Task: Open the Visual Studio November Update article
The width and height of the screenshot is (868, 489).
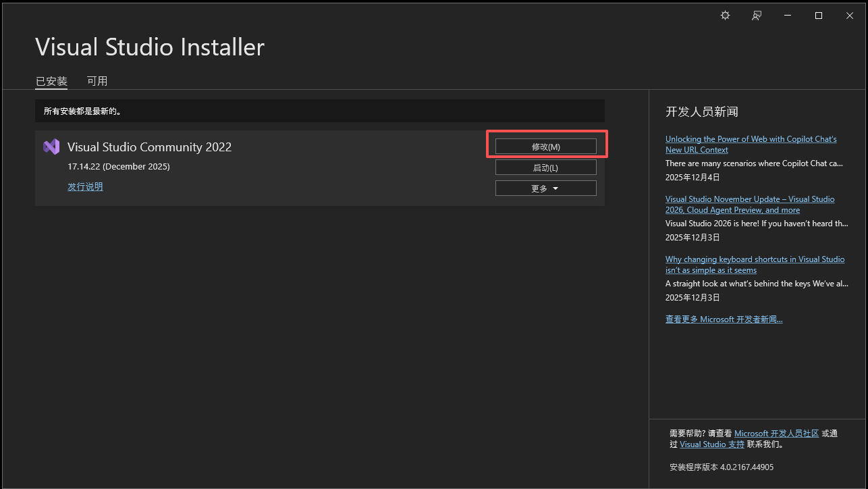Action: coord(749,205)
